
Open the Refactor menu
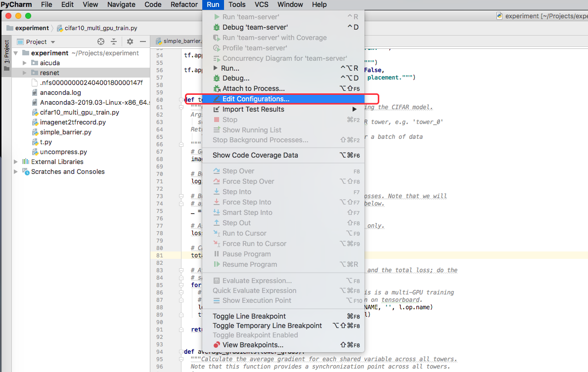tap(184, 4)
